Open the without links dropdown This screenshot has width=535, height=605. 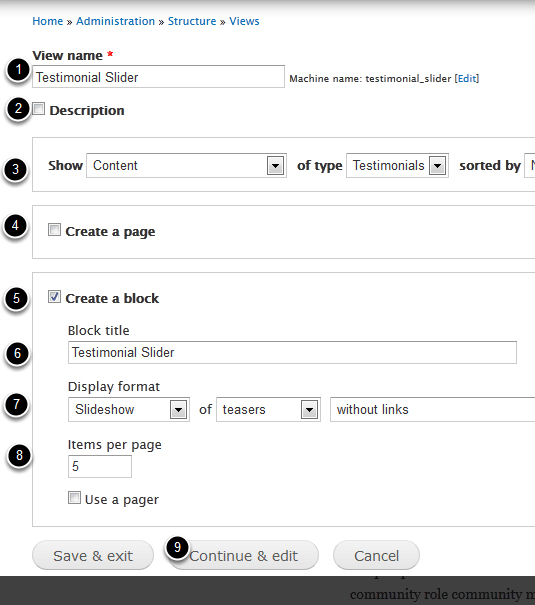pyautogui.click(x=432, y=409)
